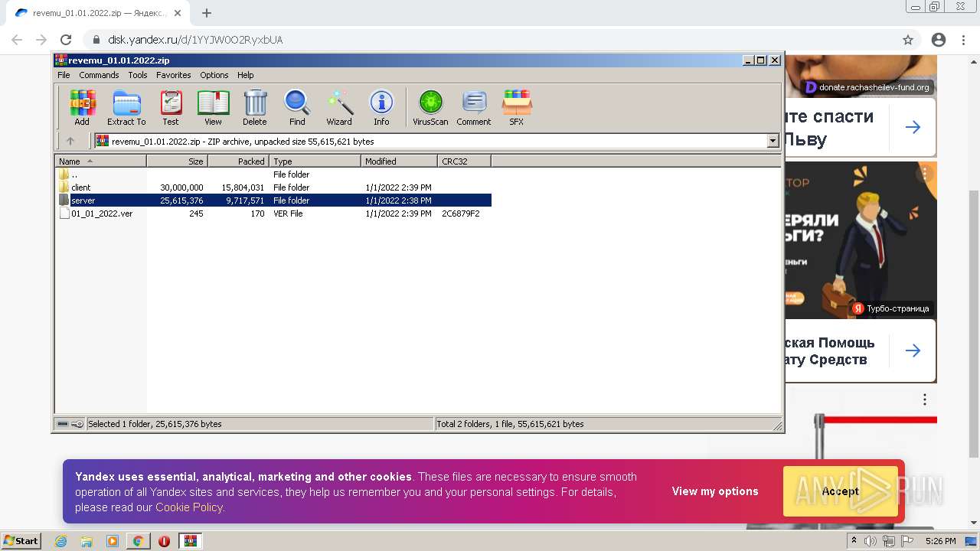Viewport: 980px width, 551px height.
Task: Click the .ver file icon
Action: pos(64,214)
